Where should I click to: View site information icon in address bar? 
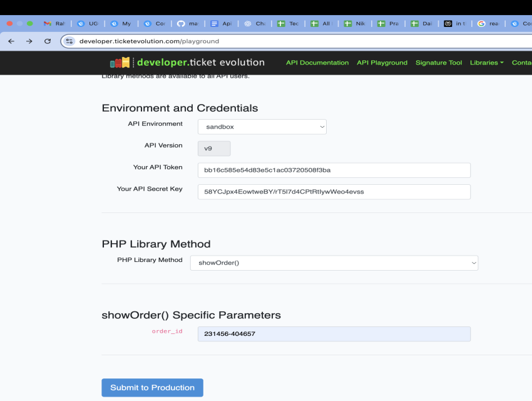69,41
